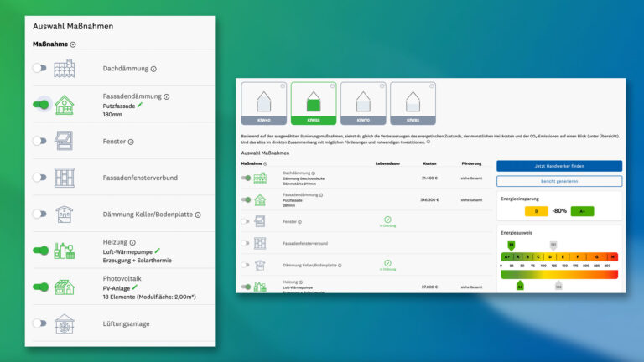The height and width of the screenshot is (362, 644).
Task: Open info icon next to Dämmung Keller/Bodenplatte, enlarged list
Action: [198, 215]
